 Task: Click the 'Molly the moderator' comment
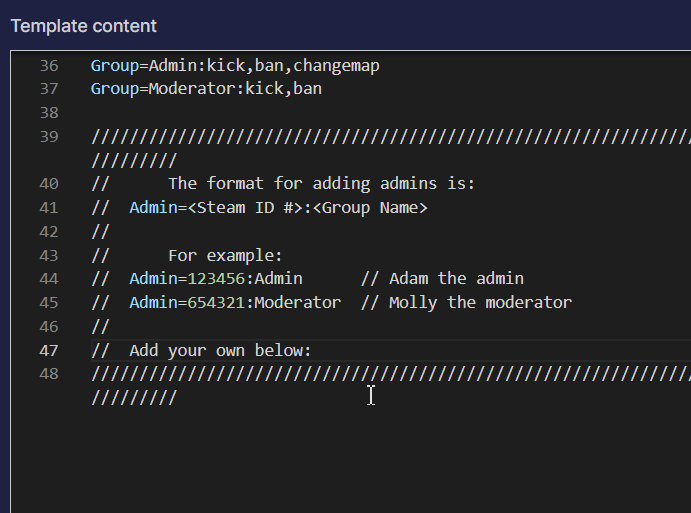pyautogui.click(x=480, y=302)
